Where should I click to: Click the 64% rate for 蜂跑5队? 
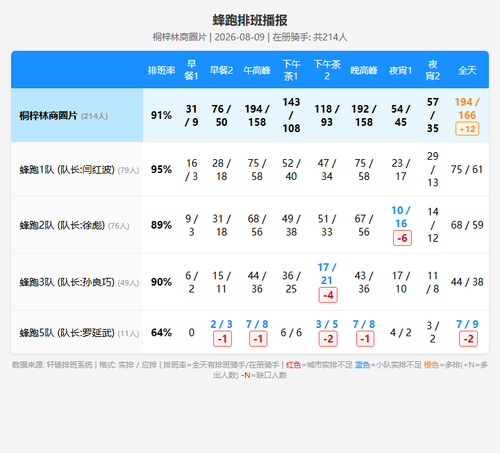pos(161,332)
